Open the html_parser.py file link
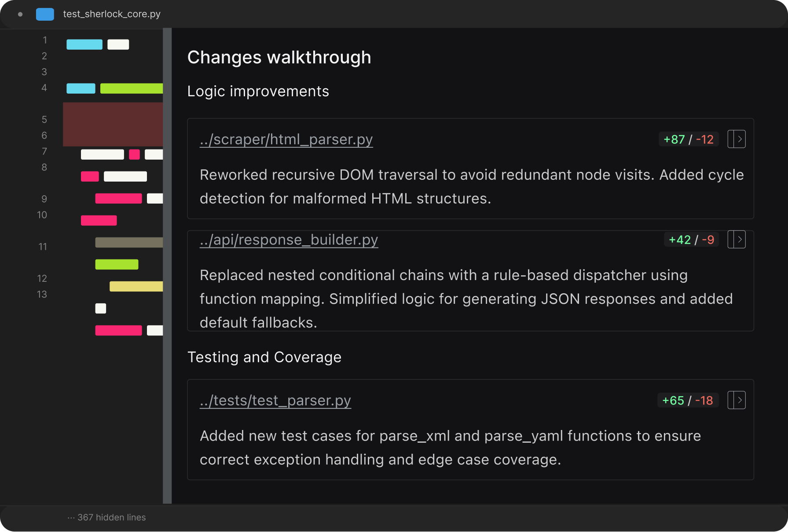Screen dimensions: 788x532 coord(286,139)
